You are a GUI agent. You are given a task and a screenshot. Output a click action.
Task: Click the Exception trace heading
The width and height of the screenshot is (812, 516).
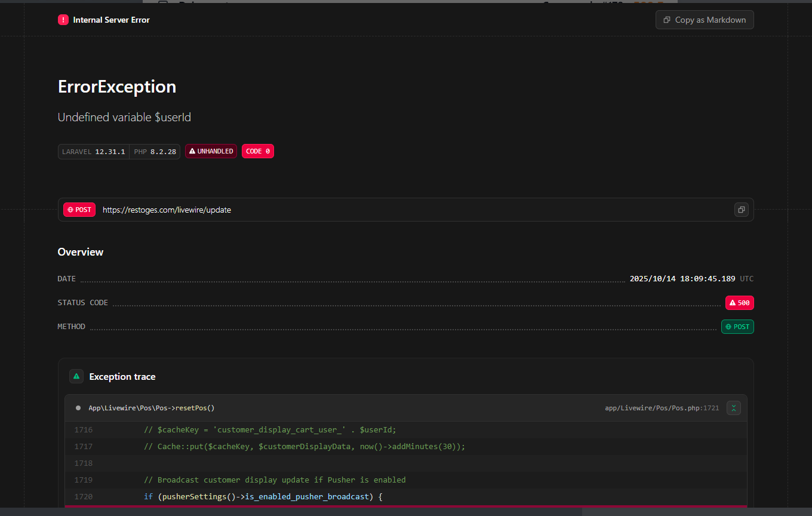click(x=122, y=376)
